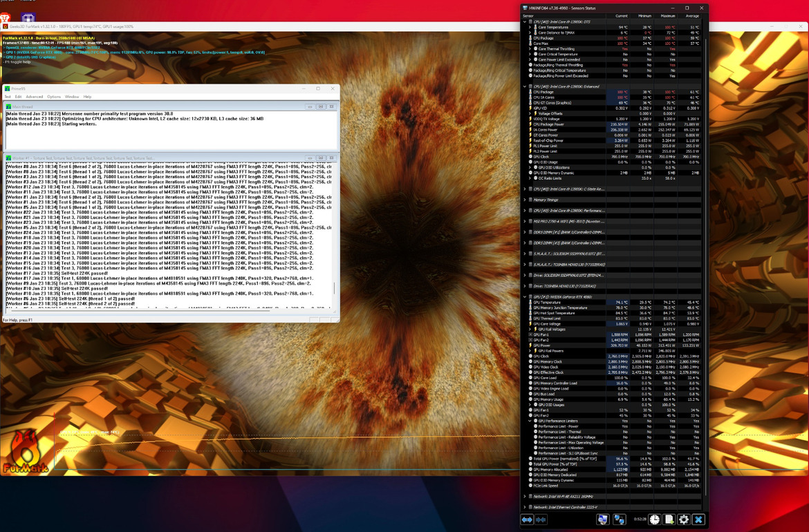Image resolution: width=809 pixels, height=532 pixels.
Task: Expand the MSI PRO Z790-A WIFI sensor group
Action: 525,222
